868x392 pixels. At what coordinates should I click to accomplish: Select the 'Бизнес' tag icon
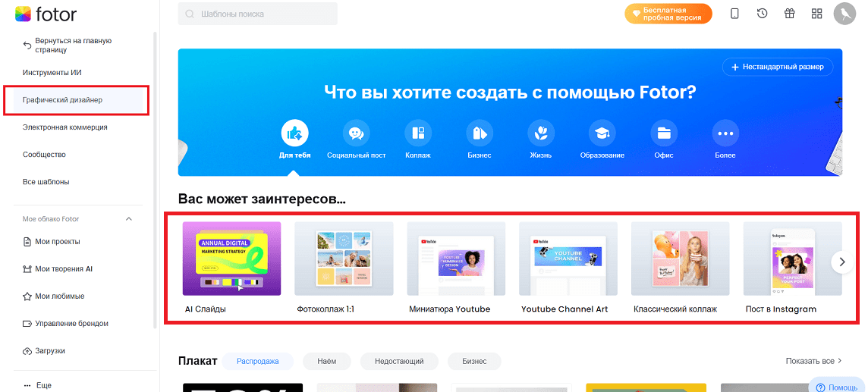pos(480,133)
